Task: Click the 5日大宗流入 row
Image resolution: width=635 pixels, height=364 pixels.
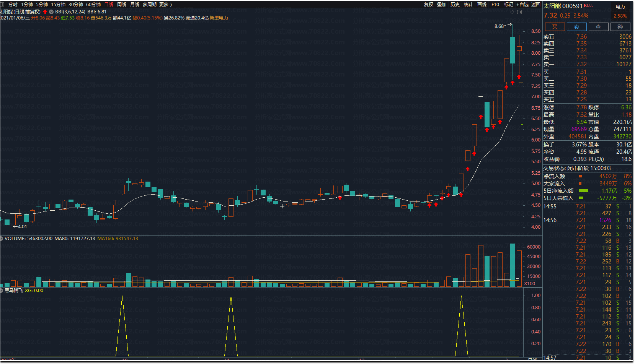Action: coord(587,198)
